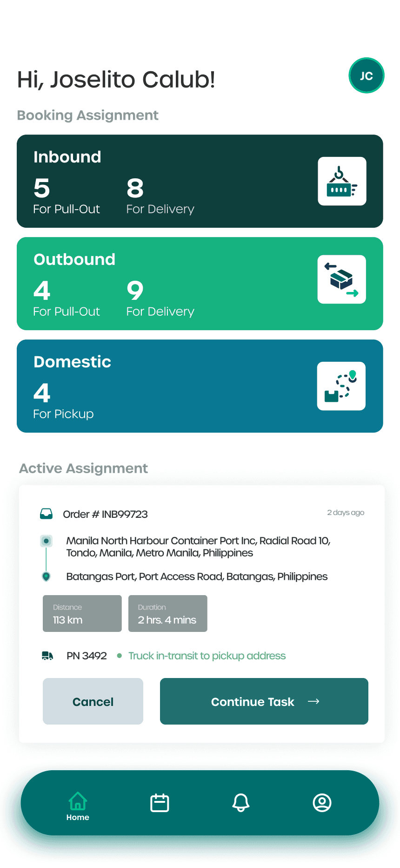
Task: View Inbound For Pull-Out bookings
Action: (66, 196)
